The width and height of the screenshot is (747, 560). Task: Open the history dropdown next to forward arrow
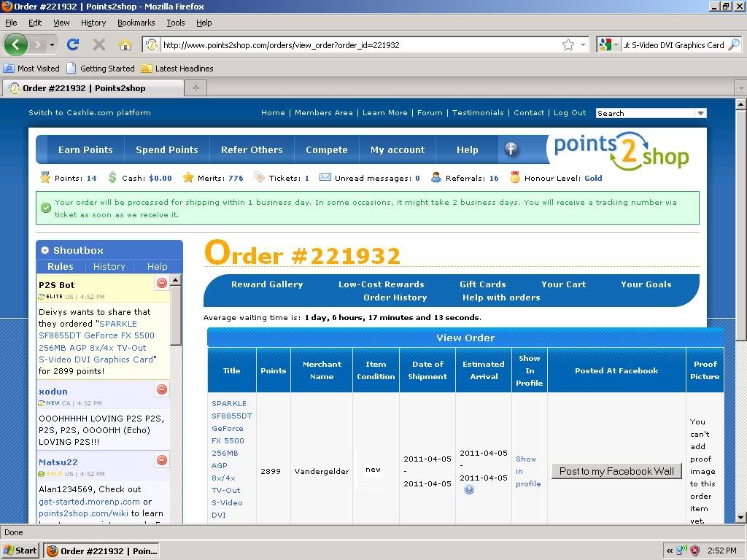coord(52,45)
